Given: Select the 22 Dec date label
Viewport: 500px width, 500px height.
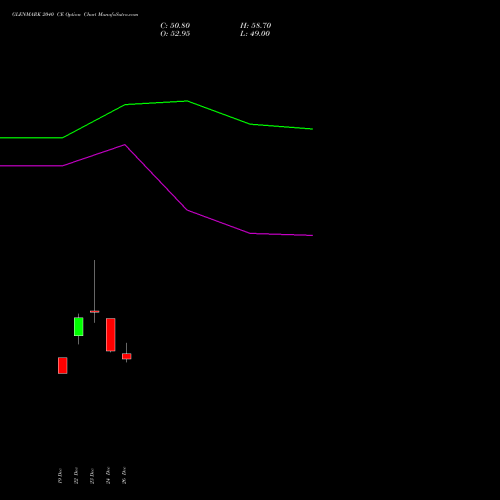Looking at the screenshot, I should click(76, 476).
